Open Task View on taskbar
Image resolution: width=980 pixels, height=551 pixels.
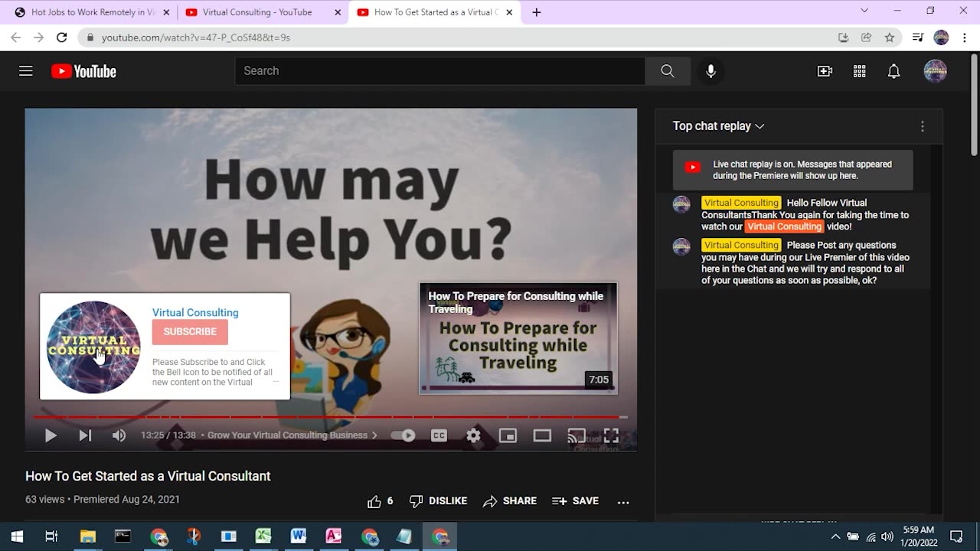tap(51, 536)
